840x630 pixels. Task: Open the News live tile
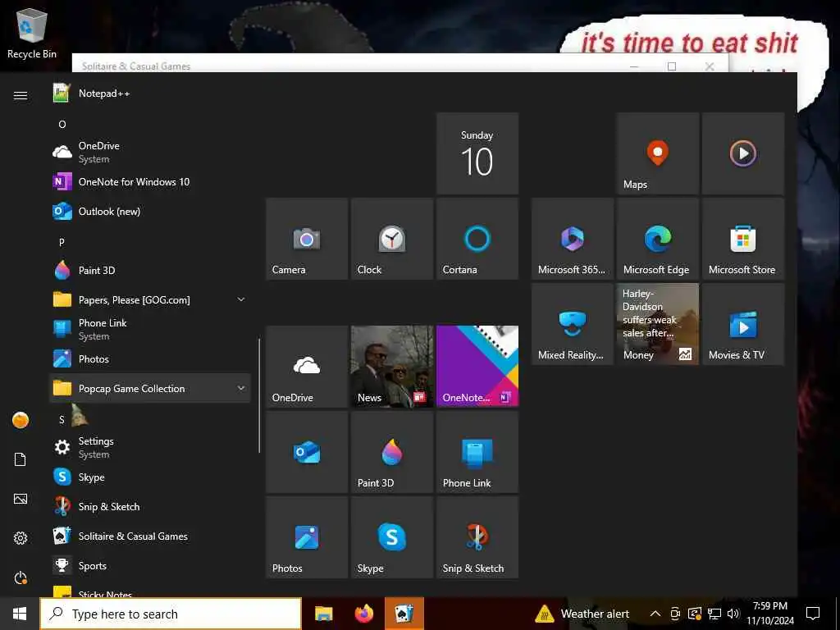[x=392, y=367]
